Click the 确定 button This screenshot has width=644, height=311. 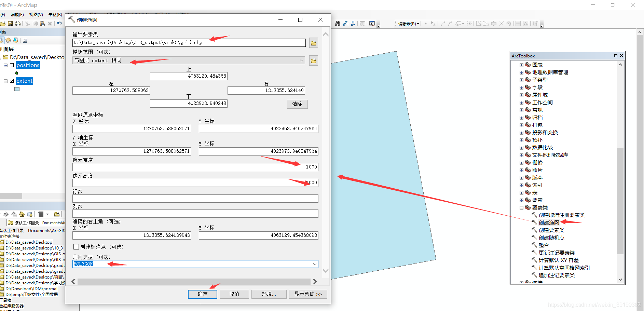203,294
